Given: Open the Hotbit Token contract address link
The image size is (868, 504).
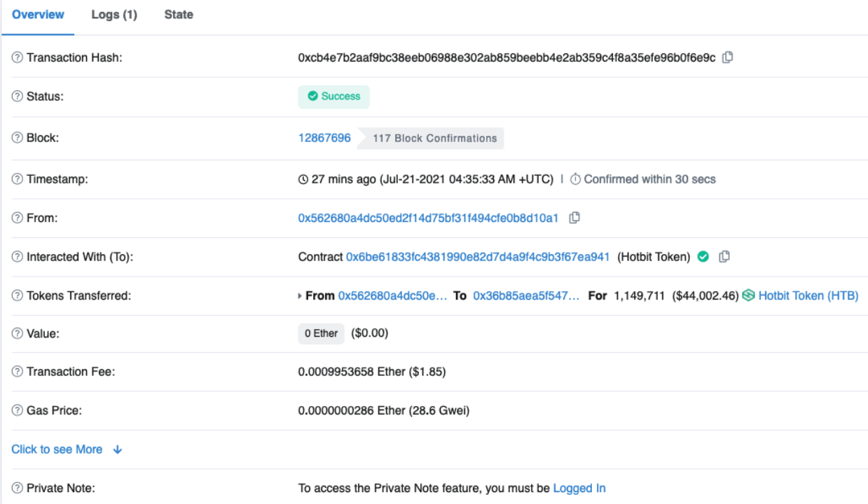Looking at the screenshot, I should pyautogui.click(x=478, y=257).
